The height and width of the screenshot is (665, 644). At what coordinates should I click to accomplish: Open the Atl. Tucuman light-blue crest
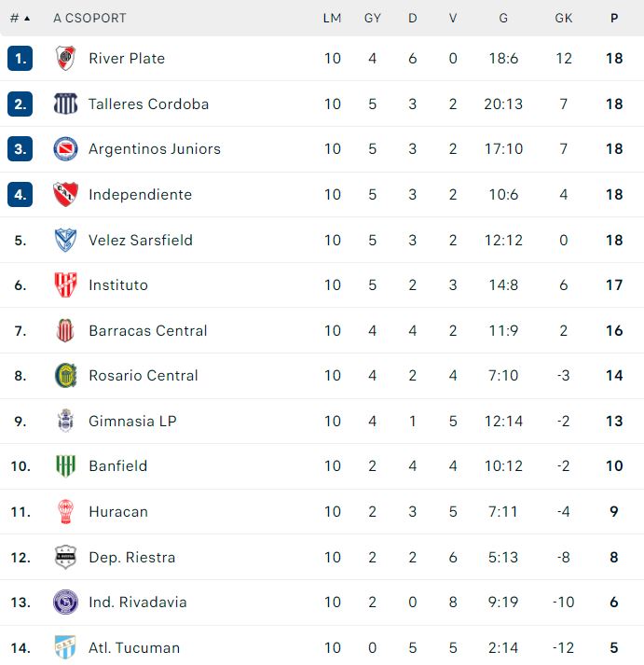pyautogui.click(x=65, y=647)
